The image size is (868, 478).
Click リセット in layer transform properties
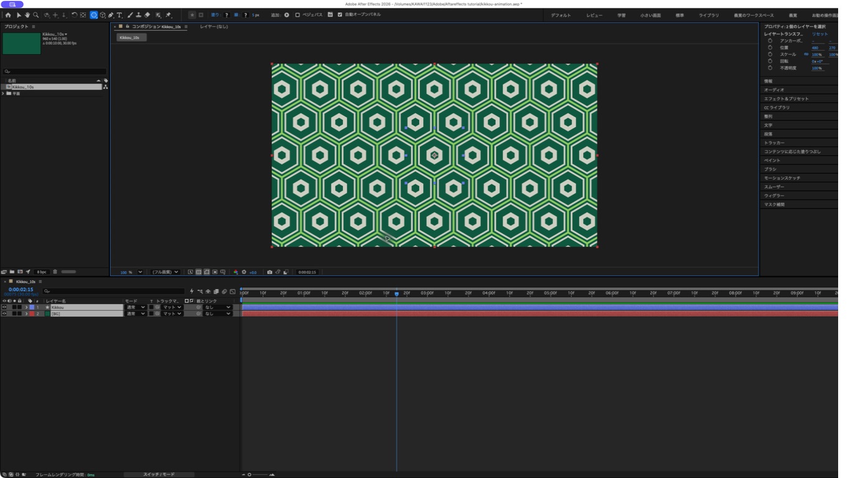coord(819,34)
